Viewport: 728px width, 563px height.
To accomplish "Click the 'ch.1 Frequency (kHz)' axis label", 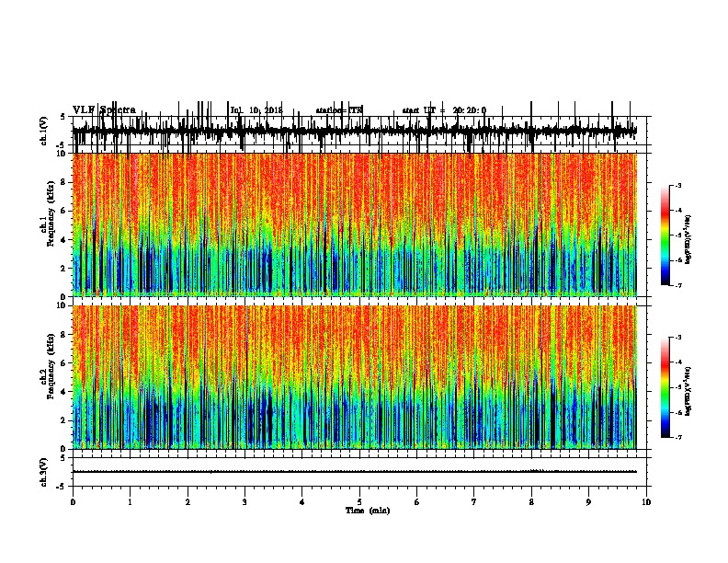I will pyautogui.click(x=48, y=214).
